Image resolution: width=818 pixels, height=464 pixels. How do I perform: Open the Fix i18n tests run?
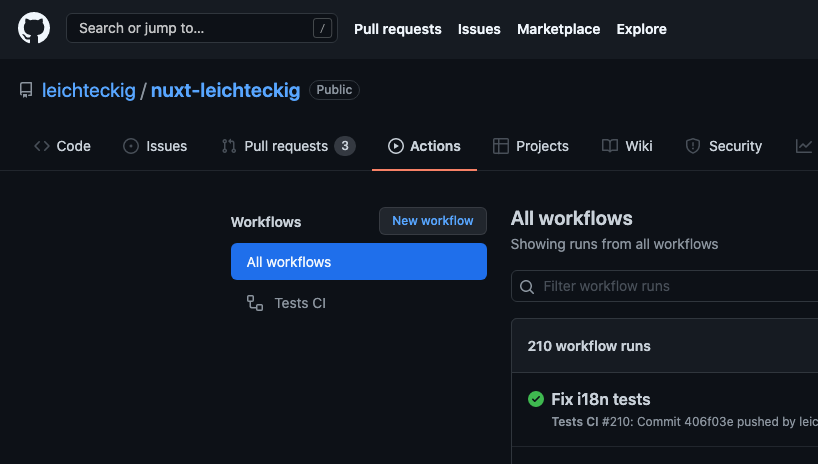pyautogui.click(x=600, y=399)
